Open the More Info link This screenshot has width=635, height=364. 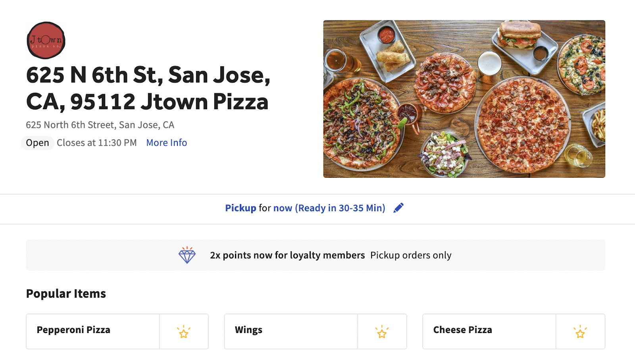point(167,143)
